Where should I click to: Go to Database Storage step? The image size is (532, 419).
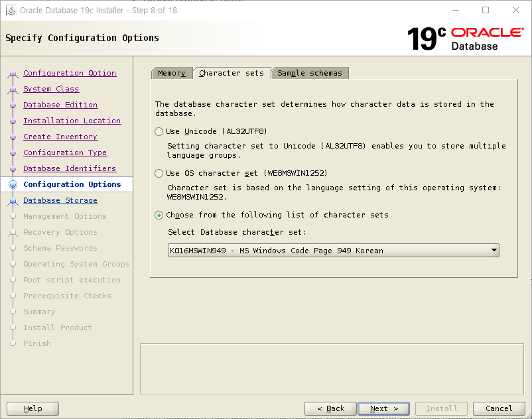[60, 200]
